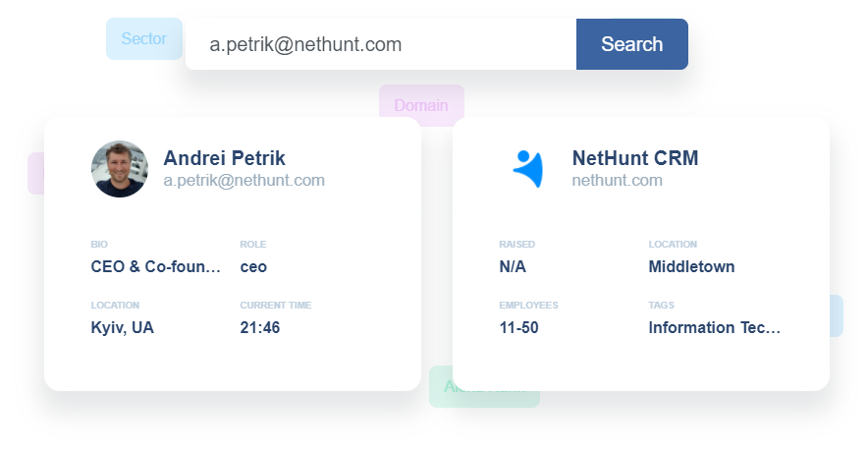Click the green tag below the cards
This screenshot has width=868, height=451.
485,398
